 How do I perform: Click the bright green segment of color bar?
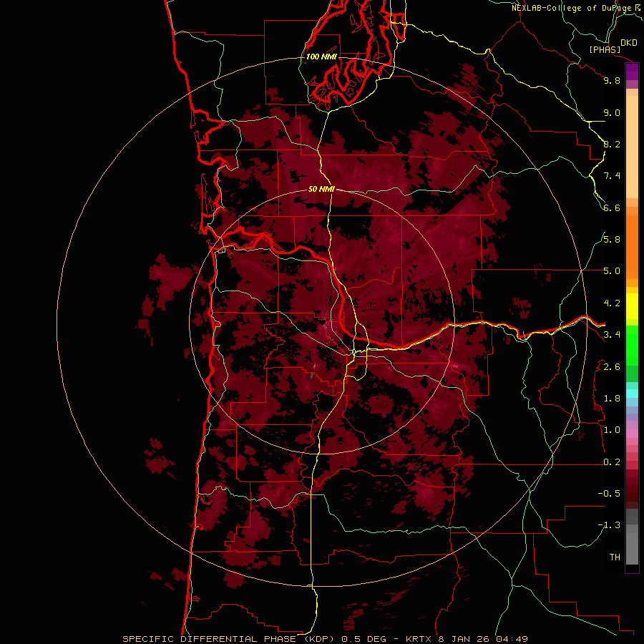pyautogui.click(x=632, y=345)
